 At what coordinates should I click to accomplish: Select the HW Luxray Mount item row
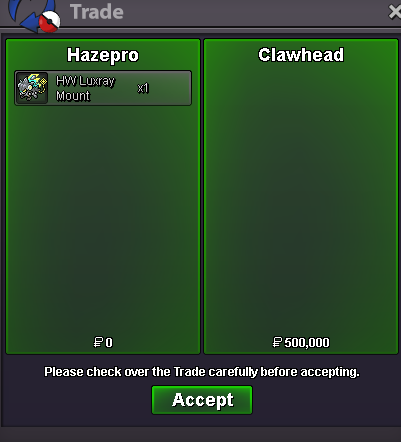coord(103,88)
